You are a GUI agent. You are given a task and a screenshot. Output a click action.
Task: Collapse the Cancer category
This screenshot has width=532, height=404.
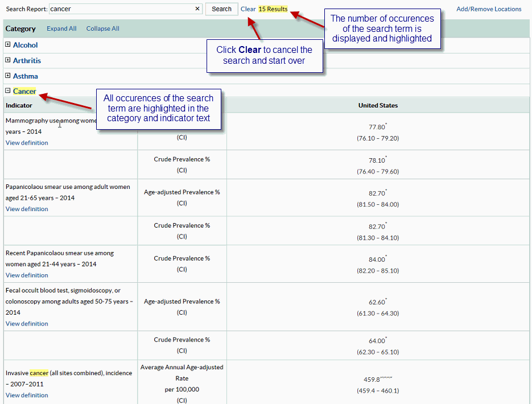[x=8, y=91]
